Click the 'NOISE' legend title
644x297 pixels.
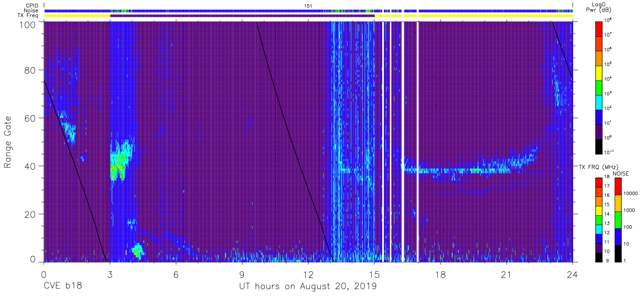(x=622, y=173)
